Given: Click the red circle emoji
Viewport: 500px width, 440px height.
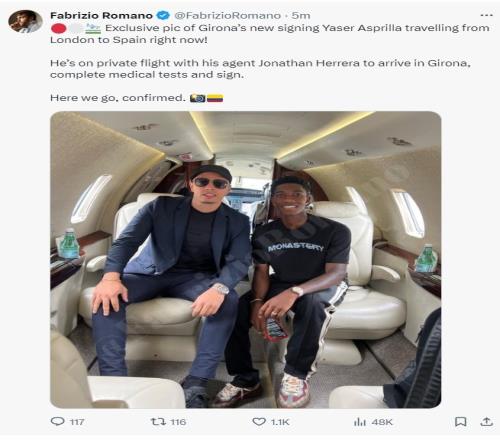Looking at the screenshot, I should click(59, 28).
